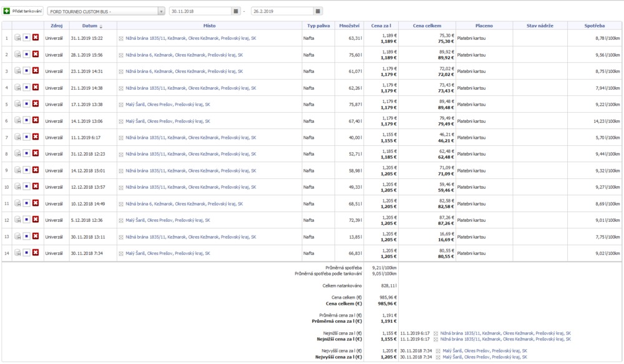The image size is (624, 364).
Task: Edit the 14.1.2019 13:06 refueling entry
Action: tap(26, 120)
